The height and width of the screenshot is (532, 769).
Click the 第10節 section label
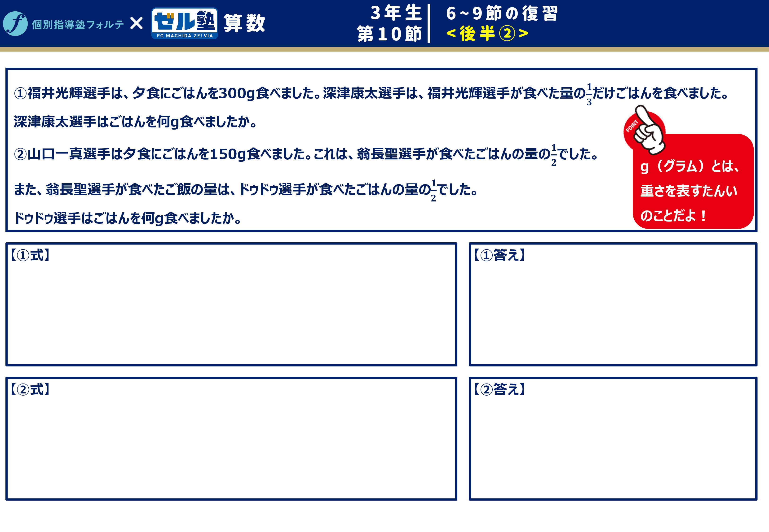pyautogui.click(x=389, y=34)
